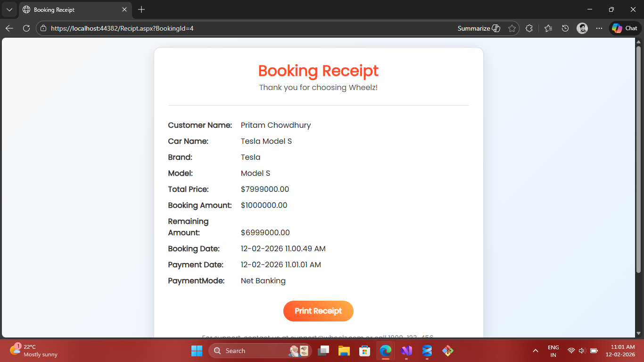Viewport: 644px width, 362px height.
Task: Add this page to favorites with star icon
Action: click(x=512, y=28)
